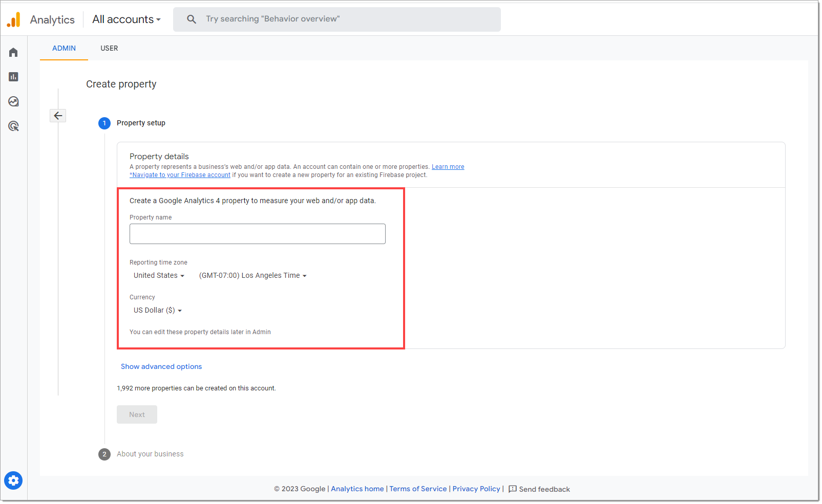Open the United States country dropdown

159,275
